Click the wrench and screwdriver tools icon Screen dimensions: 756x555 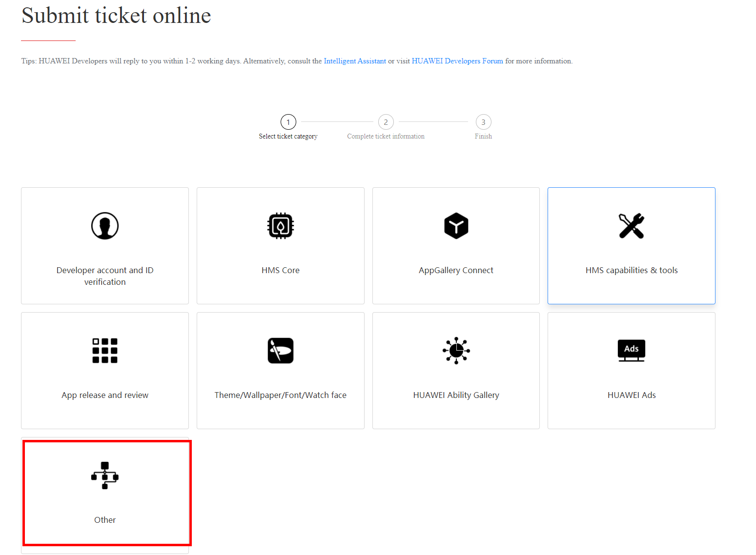[632, 226]
